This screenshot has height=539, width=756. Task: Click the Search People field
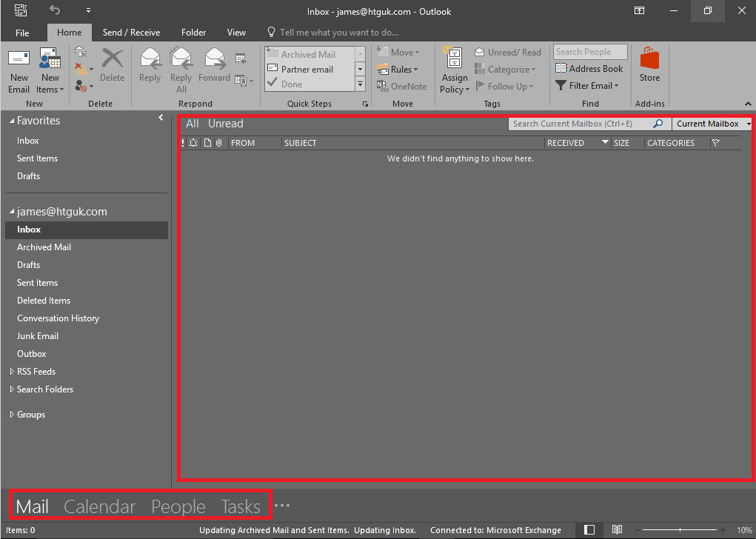click(x=590, y=52)
